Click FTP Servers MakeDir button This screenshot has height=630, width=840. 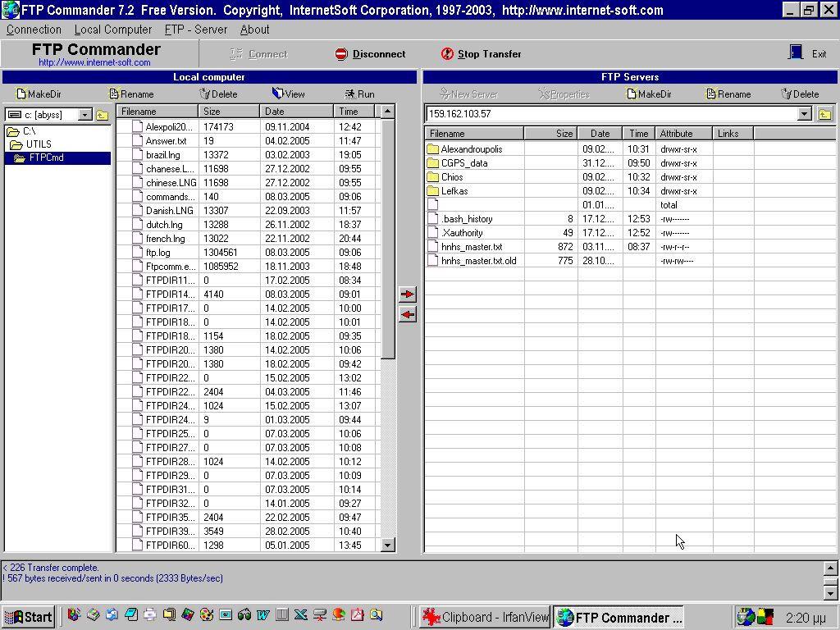648,94
